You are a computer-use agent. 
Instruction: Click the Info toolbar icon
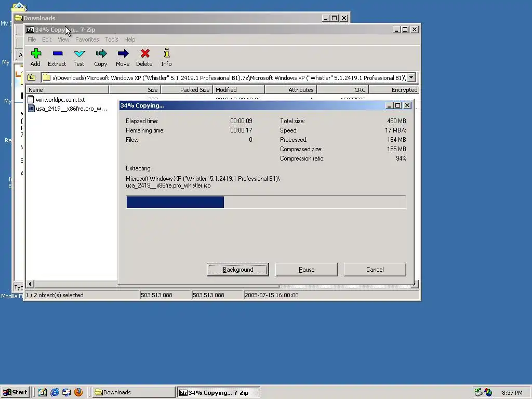(x=166, y=52)
